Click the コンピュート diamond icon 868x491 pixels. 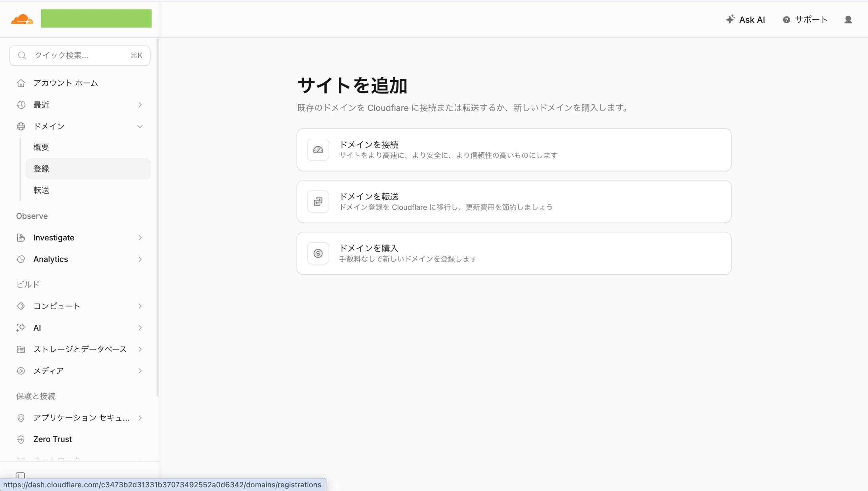(x=21, y=306)
